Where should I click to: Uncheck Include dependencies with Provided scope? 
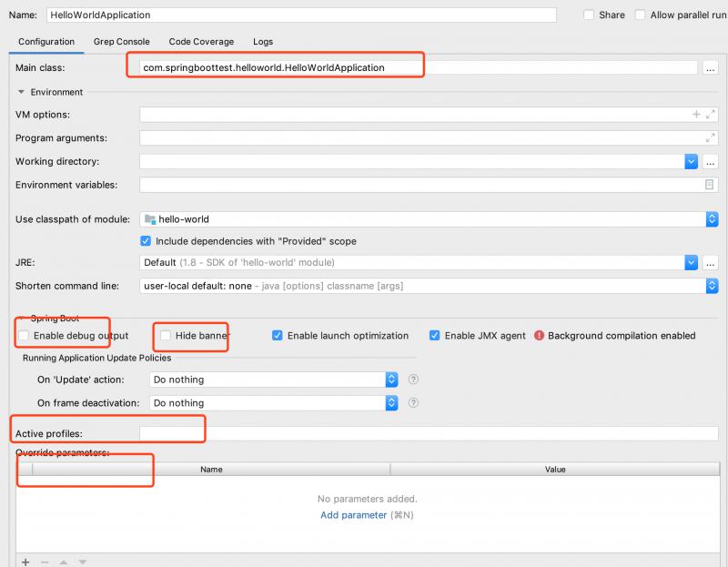(x=146, y=241)
